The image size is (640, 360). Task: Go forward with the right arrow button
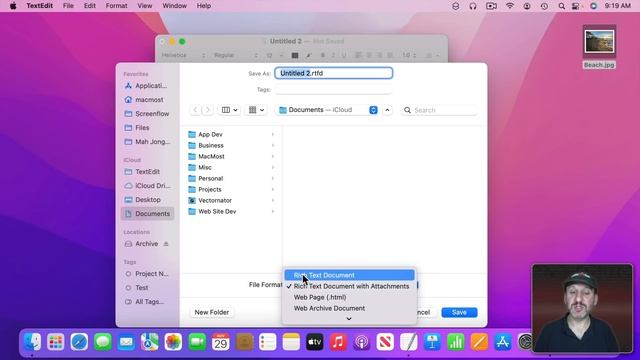pyautogui.click(x=208, y=110)
